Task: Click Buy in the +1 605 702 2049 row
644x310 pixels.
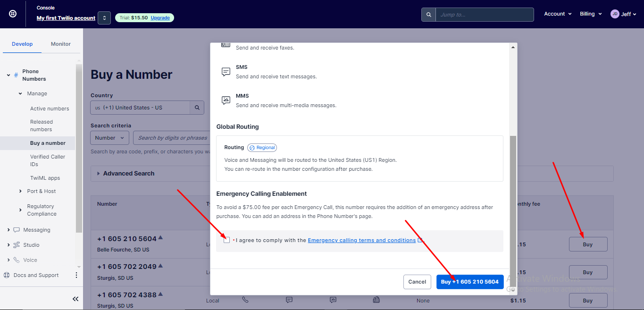Action: pos(588,272)
